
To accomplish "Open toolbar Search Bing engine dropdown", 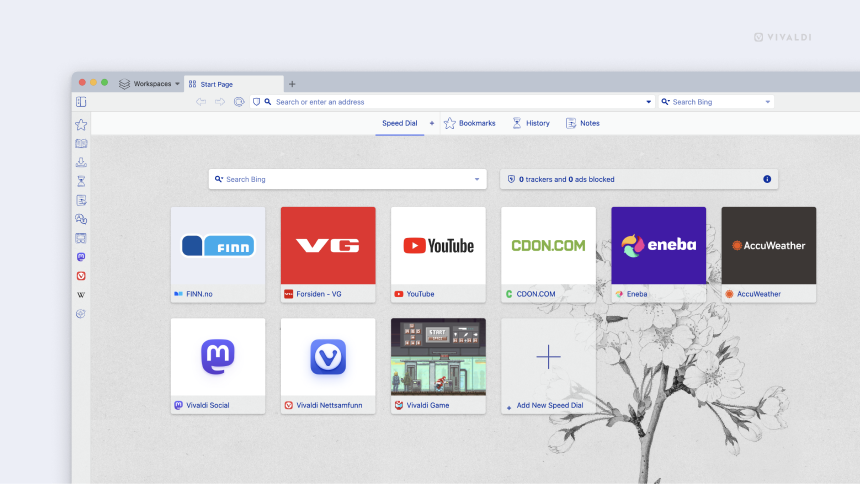I will pos(767,102).
